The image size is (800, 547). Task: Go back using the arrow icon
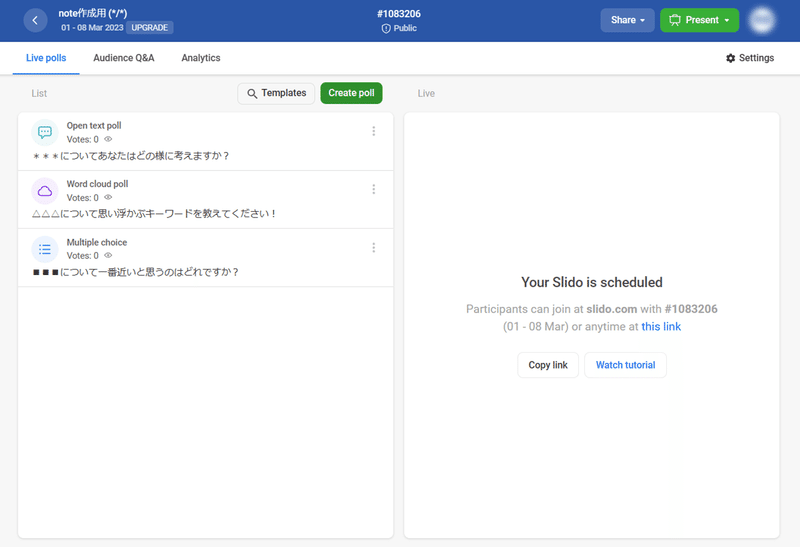click(x=35, y=20)
